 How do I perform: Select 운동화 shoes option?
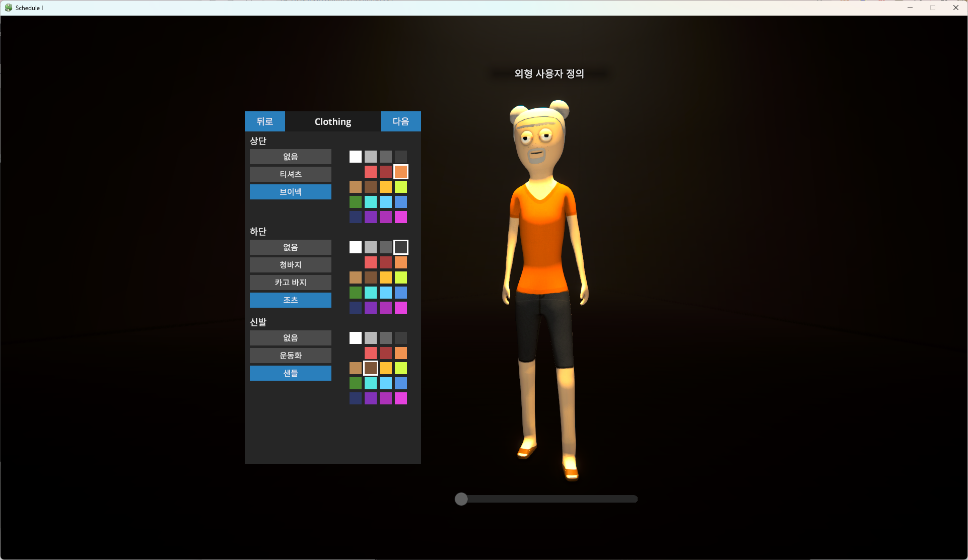pos(290,356)
